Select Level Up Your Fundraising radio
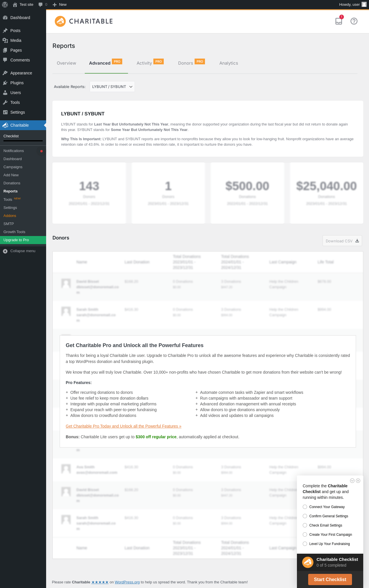This screenshot has height=588, width=369. click(305, 544)
